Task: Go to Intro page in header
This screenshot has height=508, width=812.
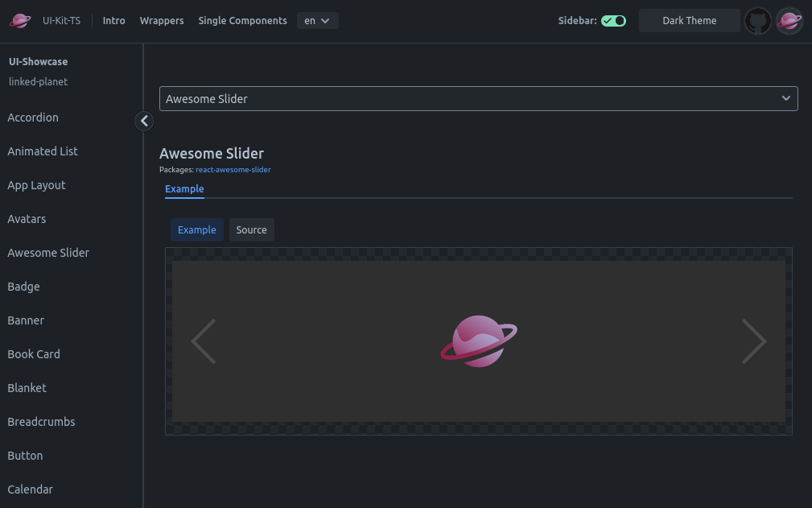Action: tap(114, 21)
